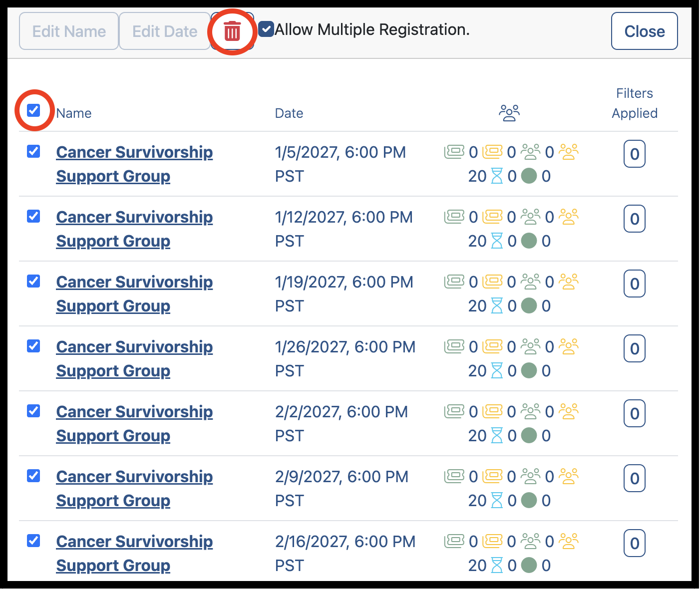Uncheck the 1/26/2027 event row checkbox

[x=33, y=345]
